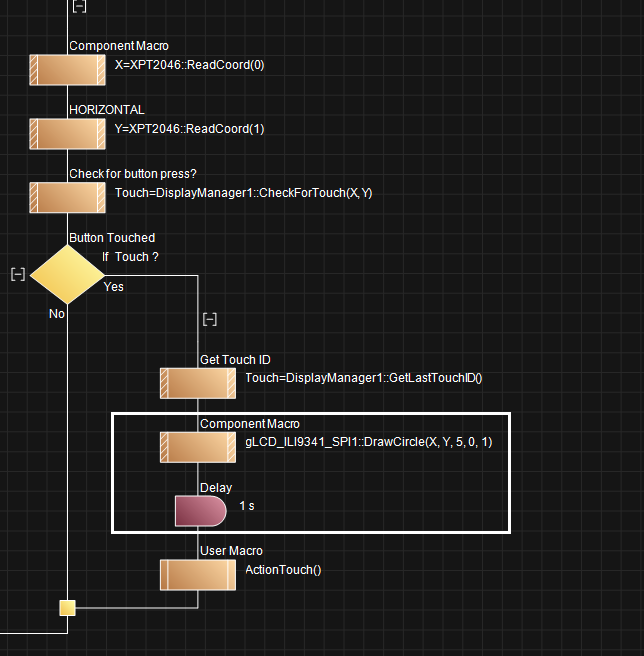Screen dimensions: 644x656
Task: Click the Button Touched decision diamond
Action: coord(66,274)
